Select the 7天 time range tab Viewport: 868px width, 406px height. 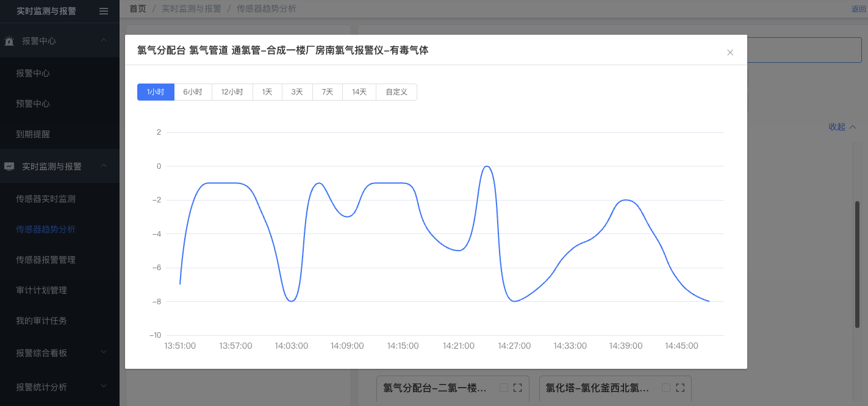point(328,92)
